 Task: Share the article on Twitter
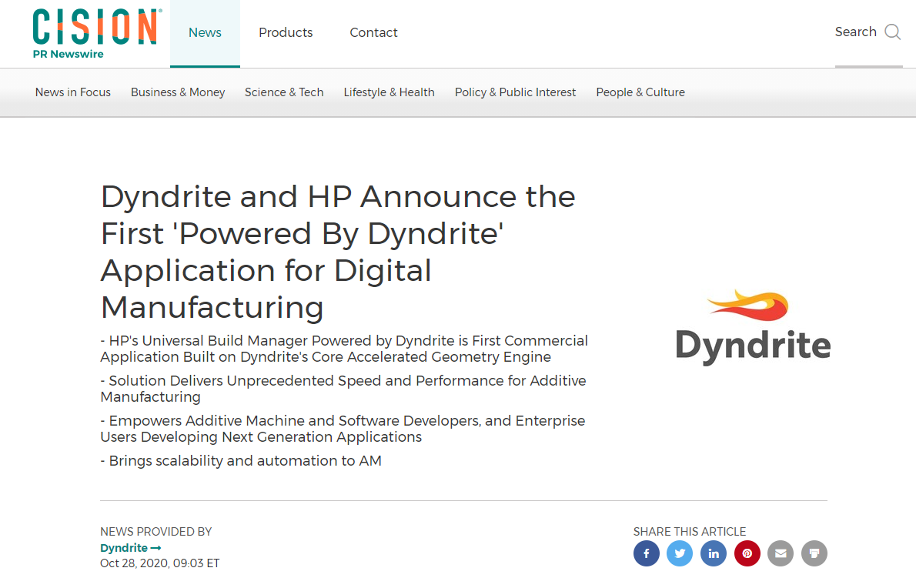680,553
